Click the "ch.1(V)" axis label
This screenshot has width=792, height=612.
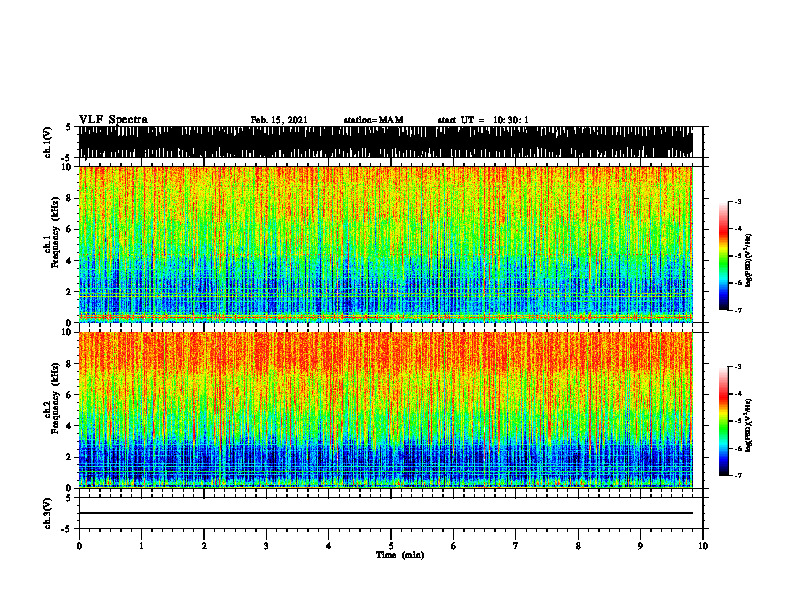tap(47, 142)
